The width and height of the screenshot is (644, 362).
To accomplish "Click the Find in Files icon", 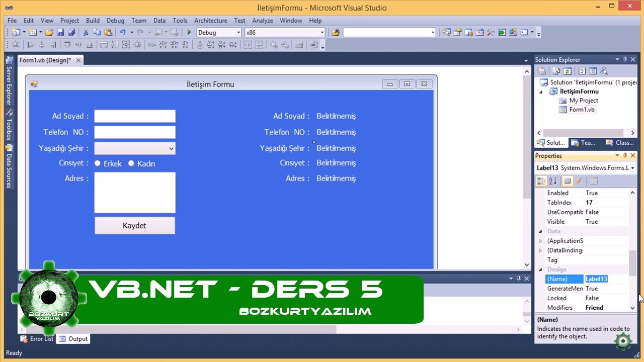I will pos(336,33).
